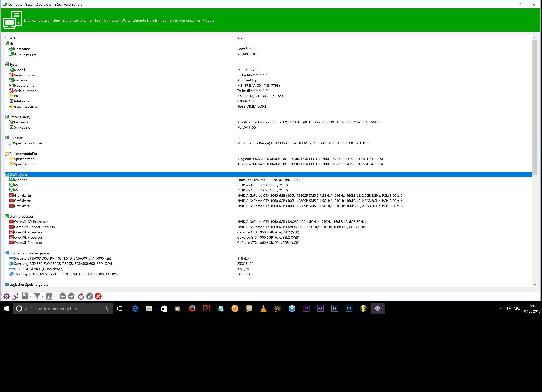The width and height of the screenshot is (542, 392).
Task: Open the chart options dropdown arrow
Action: coord(55,296)
